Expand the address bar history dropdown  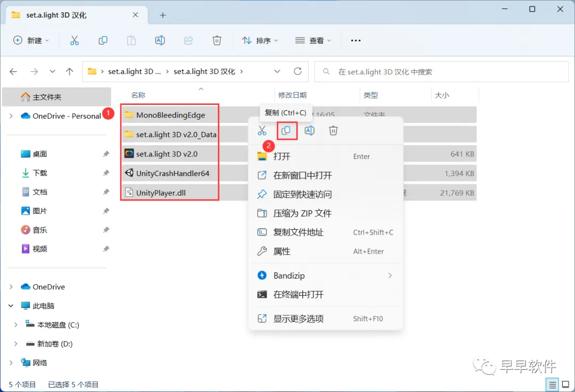pos(277,71)
